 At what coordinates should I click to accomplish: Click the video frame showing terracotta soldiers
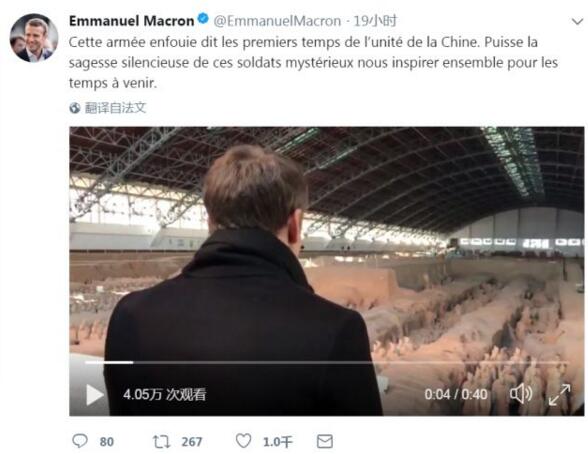point(326,271)
